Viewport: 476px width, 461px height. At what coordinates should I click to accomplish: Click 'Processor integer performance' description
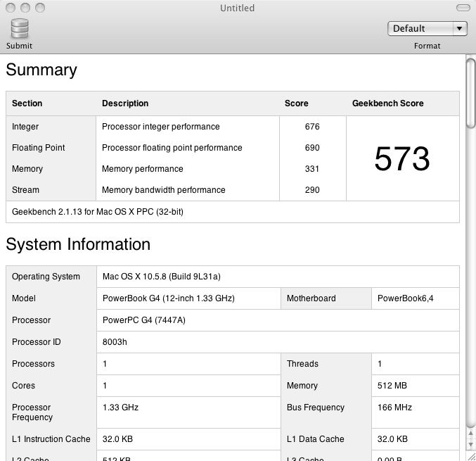click(160, 127)
